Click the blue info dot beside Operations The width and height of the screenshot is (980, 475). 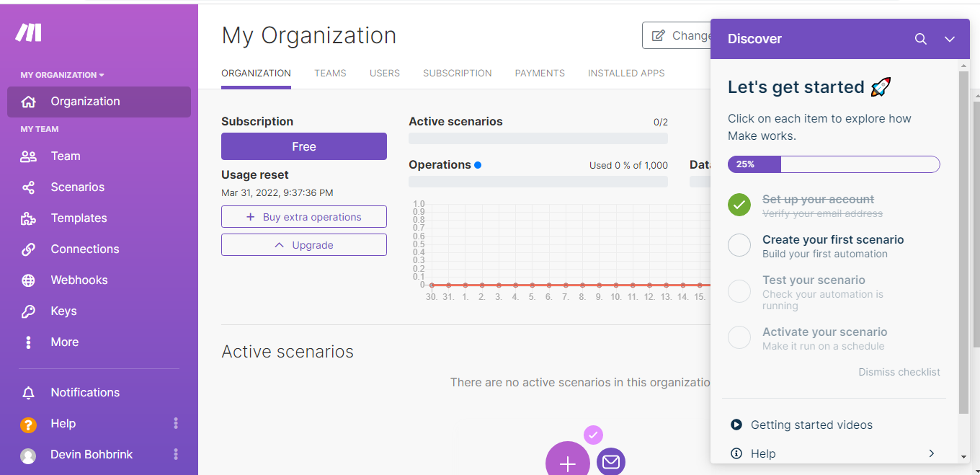(x=477, y=165)
